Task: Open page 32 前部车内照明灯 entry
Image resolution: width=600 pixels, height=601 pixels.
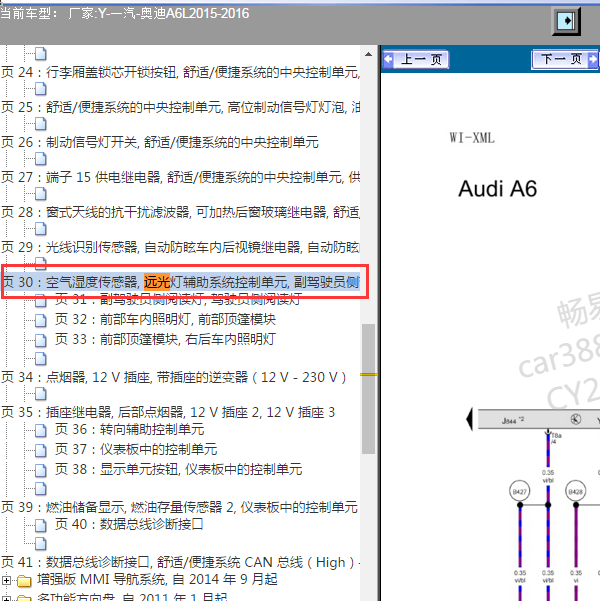Action: tap(165, 319)
